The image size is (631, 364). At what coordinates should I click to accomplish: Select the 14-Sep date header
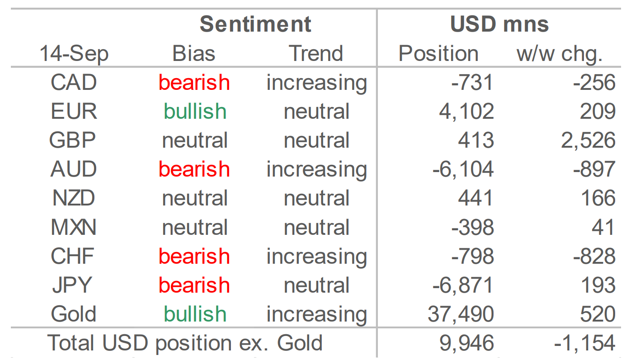pos(74,54)
